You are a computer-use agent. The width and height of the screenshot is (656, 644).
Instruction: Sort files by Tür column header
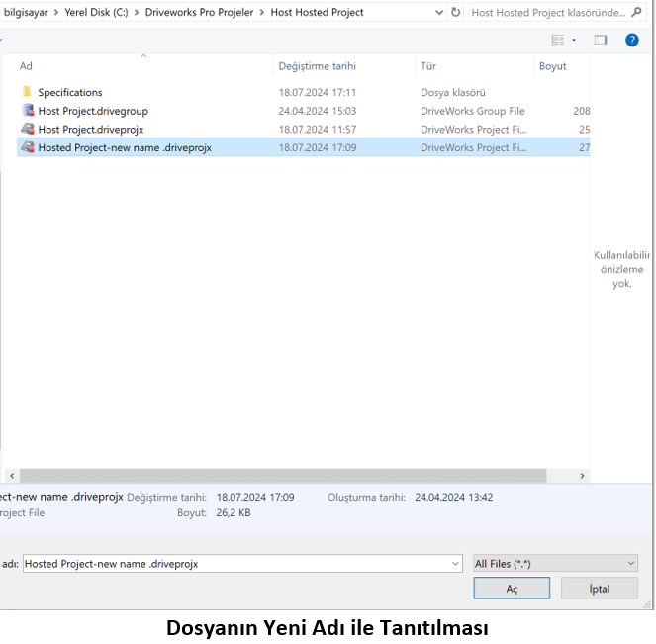[428, 66]
